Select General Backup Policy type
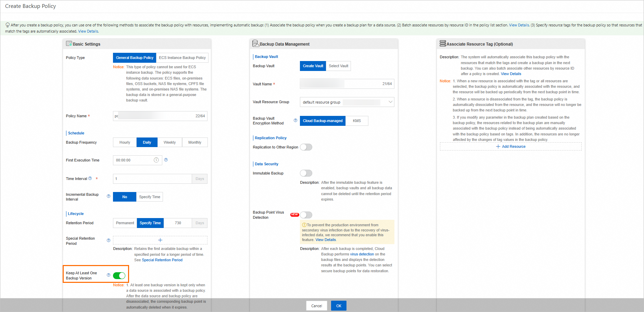Screen dimensions: 644x312 pos(135,58)
